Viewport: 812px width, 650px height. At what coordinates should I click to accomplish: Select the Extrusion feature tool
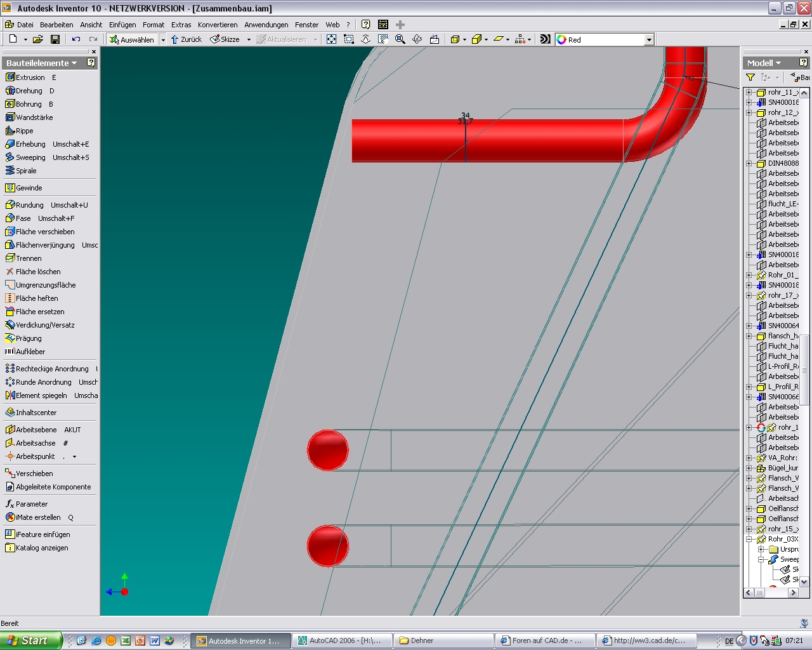click(30, 77)
